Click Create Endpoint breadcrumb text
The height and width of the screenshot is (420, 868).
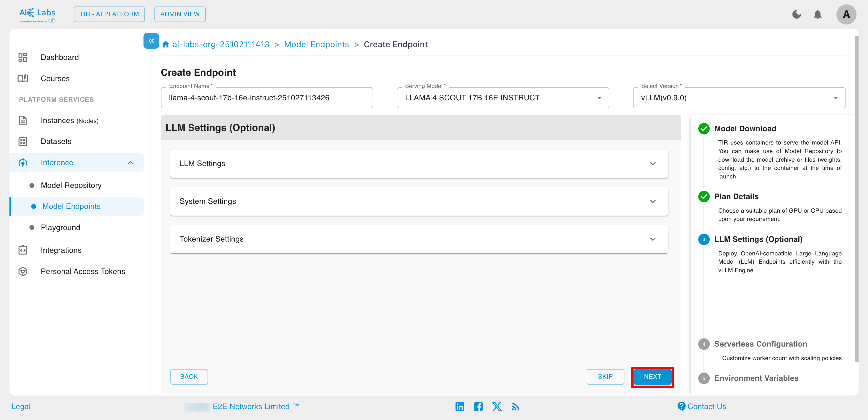tap(396, 45)
